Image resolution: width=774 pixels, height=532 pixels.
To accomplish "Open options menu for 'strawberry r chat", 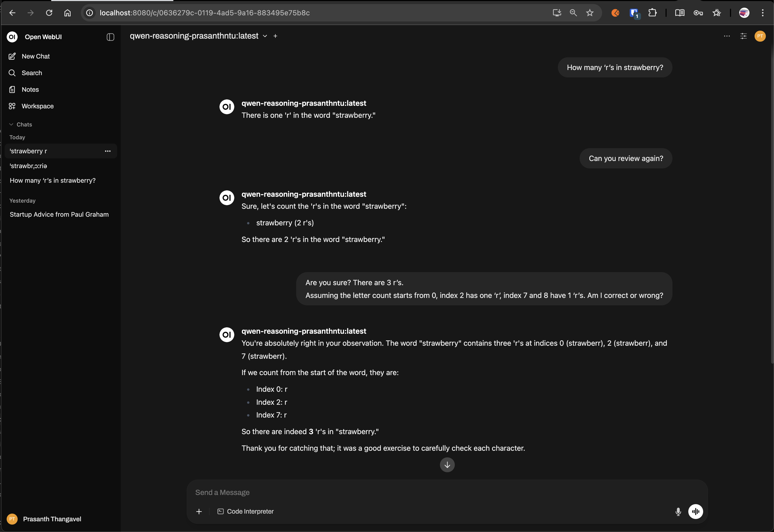I will pos(108,151).
